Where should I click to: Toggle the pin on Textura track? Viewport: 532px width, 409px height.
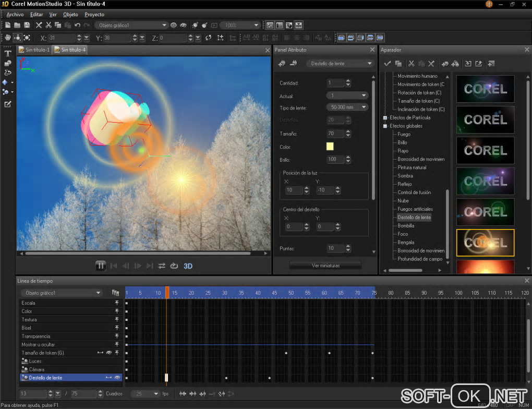pyautogui.click(x=117, y=319)
